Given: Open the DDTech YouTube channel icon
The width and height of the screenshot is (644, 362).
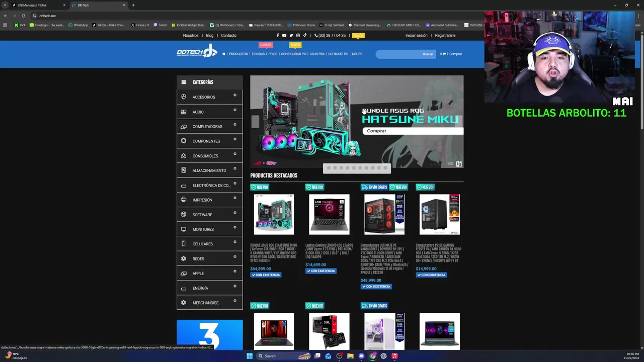Looking at the screenshot, I should pyautogui.click(x=284, y=35).
